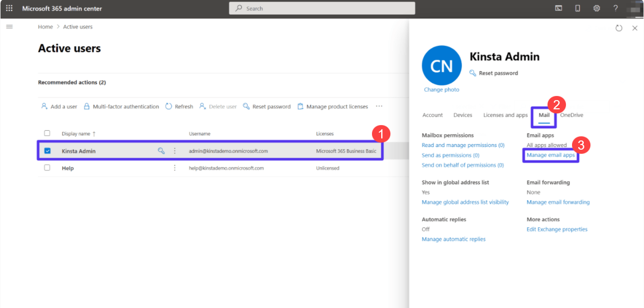Open the three-dot menu for Kinsta Admin
The height and width of the screenshot is (308, 644).
coord(175,151)
